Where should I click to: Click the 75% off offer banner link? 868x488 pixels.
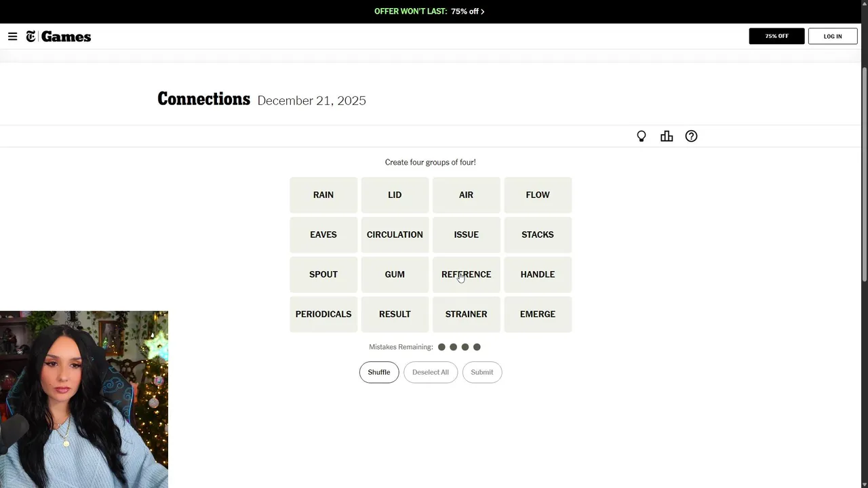pyautogui.click(x=429, y=12)
